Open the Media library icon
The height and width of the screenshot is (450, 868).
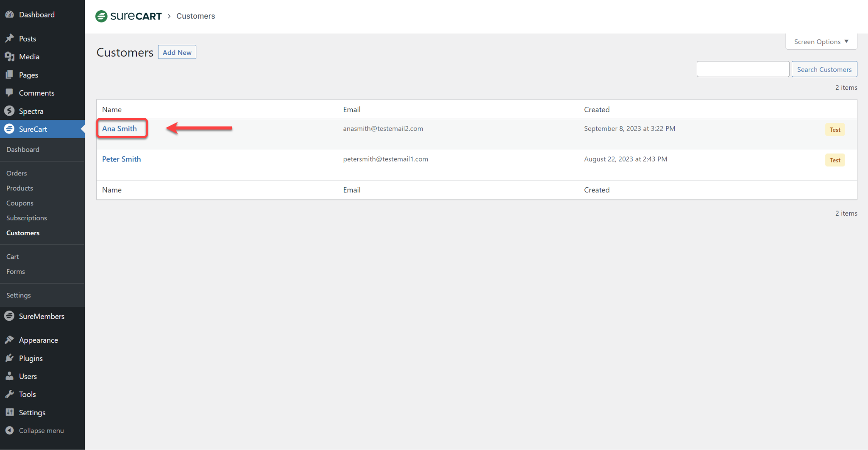point(10,56)
